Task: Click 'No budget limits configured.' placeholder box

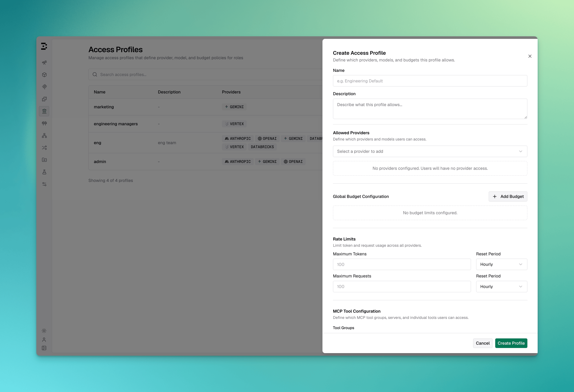Action: click(x=430, y=213)
